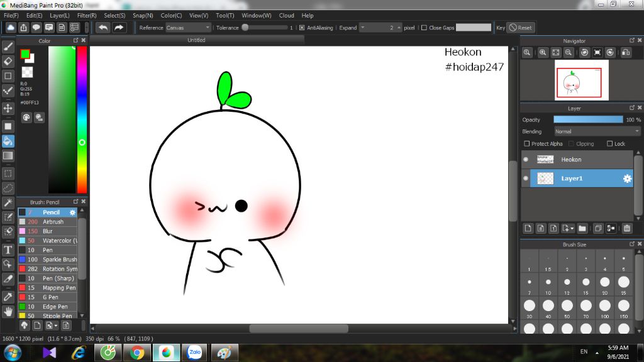Undock the Navigator panel
644x362 pixels.
[631, 40]
